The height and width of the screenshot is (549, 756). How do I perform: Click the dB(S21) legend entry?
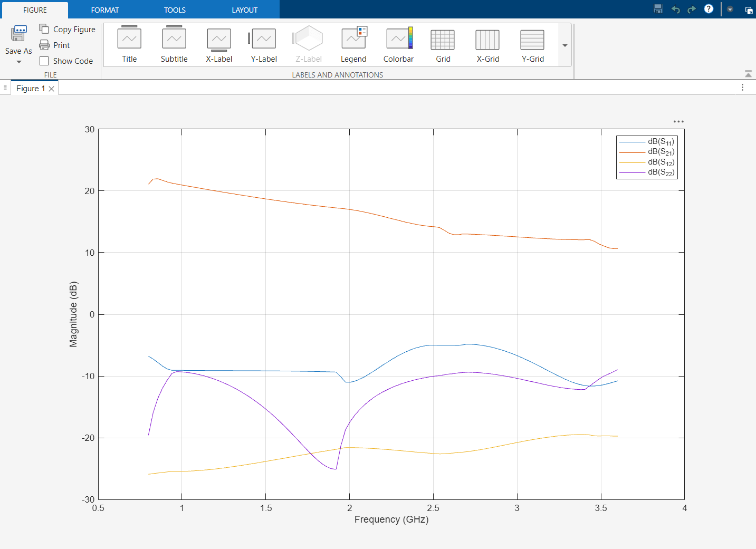pos(661,152)
